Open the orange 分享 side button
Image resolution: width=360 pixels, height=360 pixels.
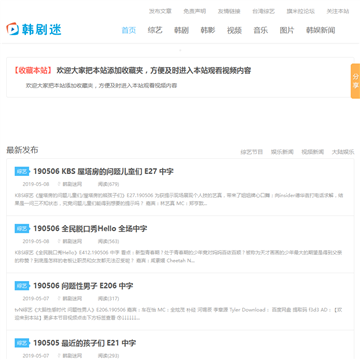tap(355, 81)
